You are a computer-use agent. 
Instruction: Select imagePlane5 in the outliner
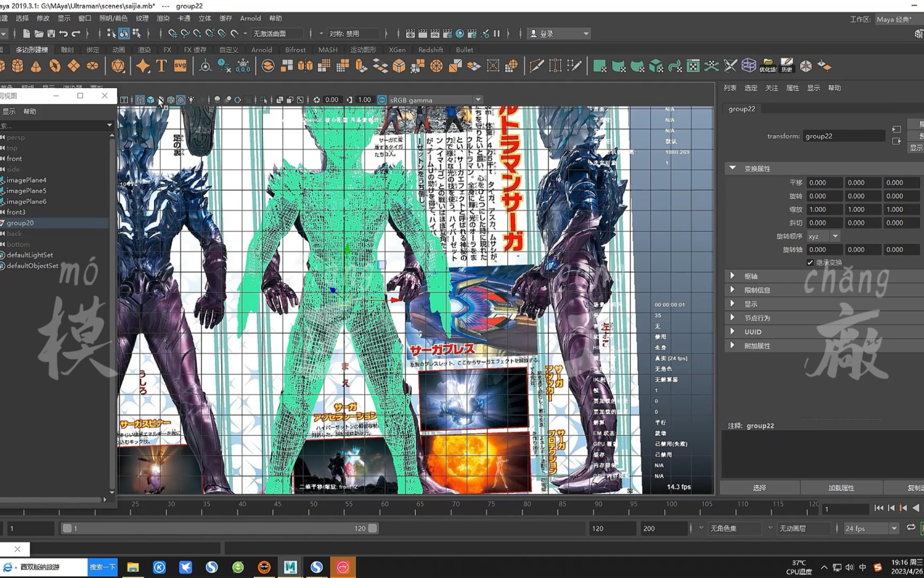[26, 191]
